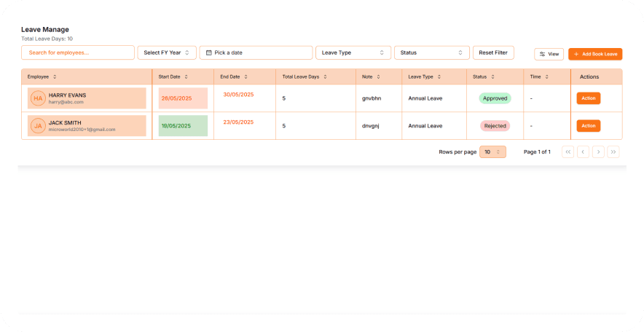This screenshot has width=644, height=332.
Task: Sort by End Date column arrows
Action: point(246,76)
